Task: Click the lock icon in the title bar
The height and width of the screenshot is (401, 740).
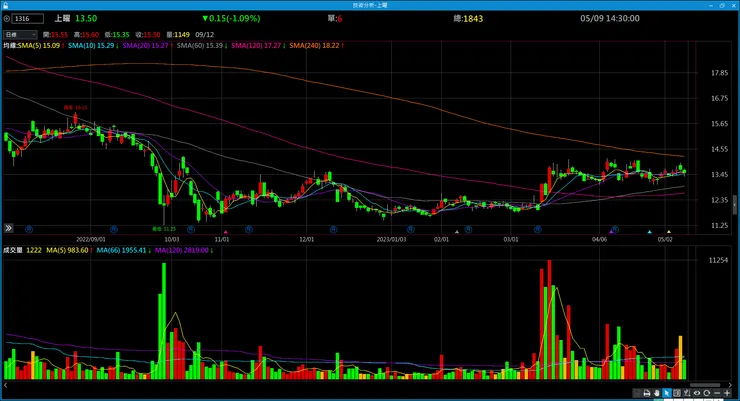Action: 5,5
